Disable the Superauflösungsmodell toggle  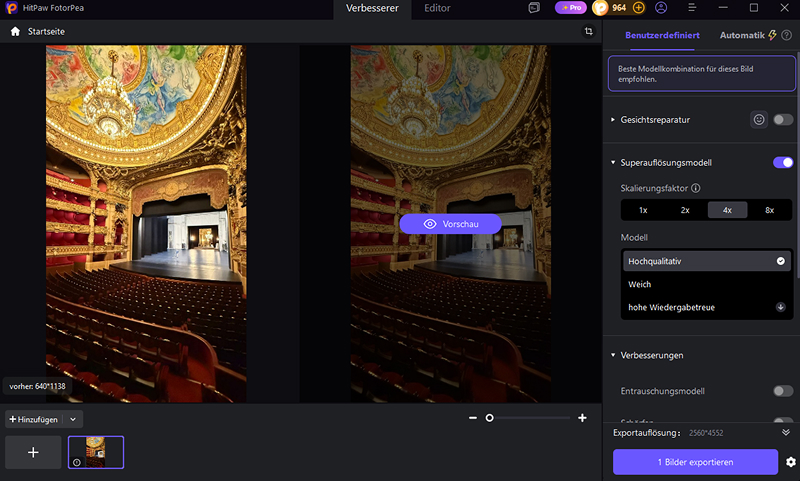[783, 163]
